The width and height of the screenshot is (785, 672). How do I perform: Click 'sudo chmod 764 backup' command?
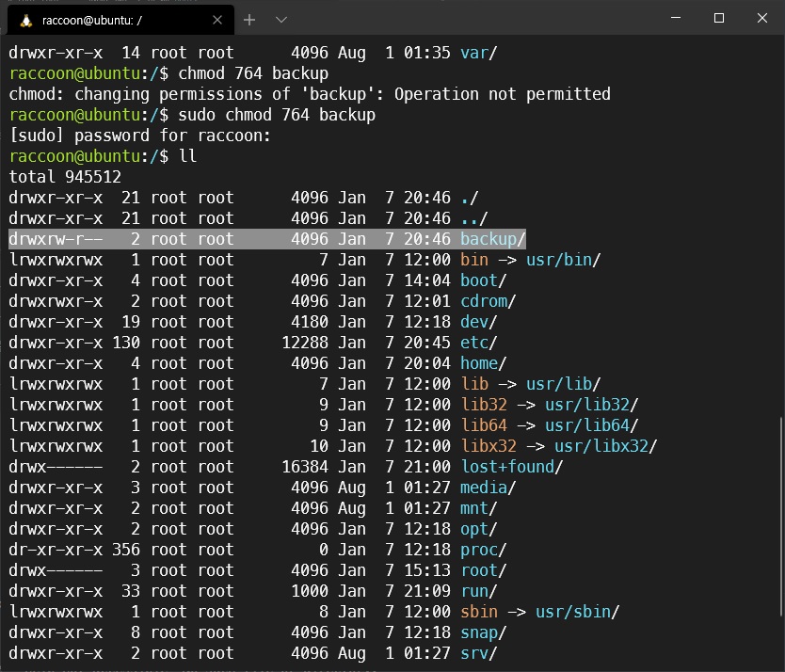277,115
